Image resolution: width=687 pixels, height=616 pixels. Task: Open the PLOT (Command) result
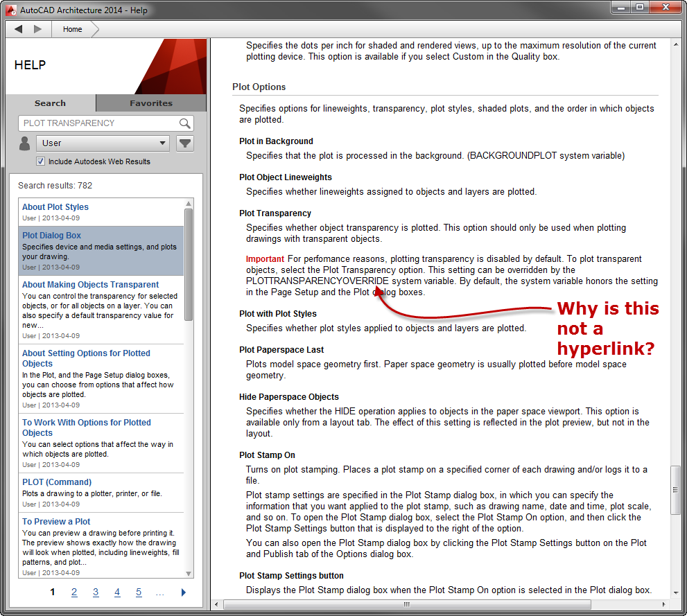(57, 482)
